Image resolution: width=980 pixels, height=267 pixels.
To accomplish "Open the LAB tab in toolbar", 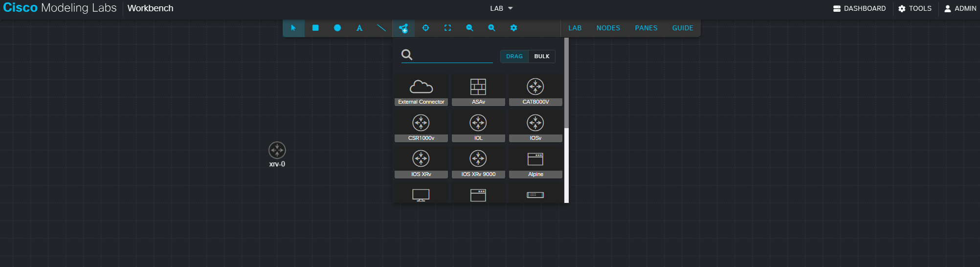I will [x=575, y=28].
